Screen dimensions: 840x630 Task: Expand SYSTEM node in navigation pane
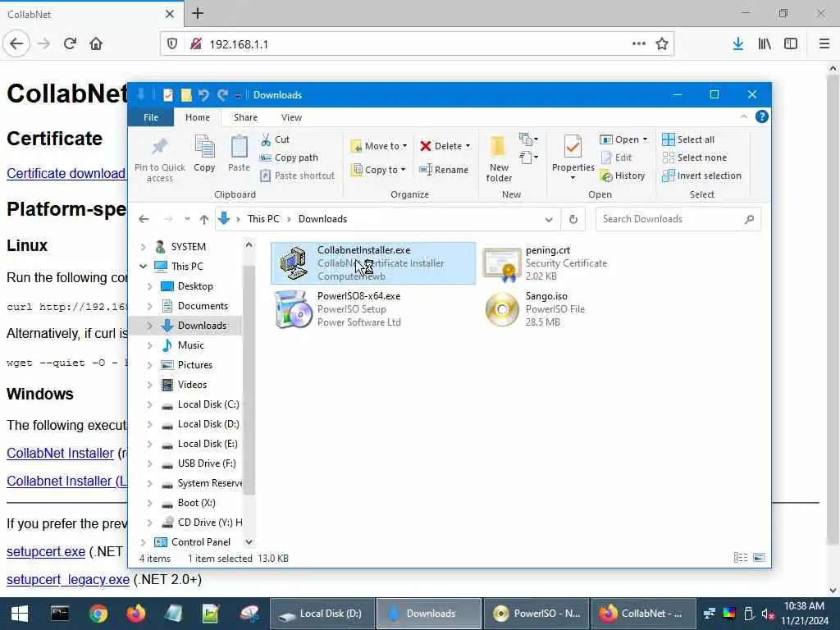coord(143,247)
